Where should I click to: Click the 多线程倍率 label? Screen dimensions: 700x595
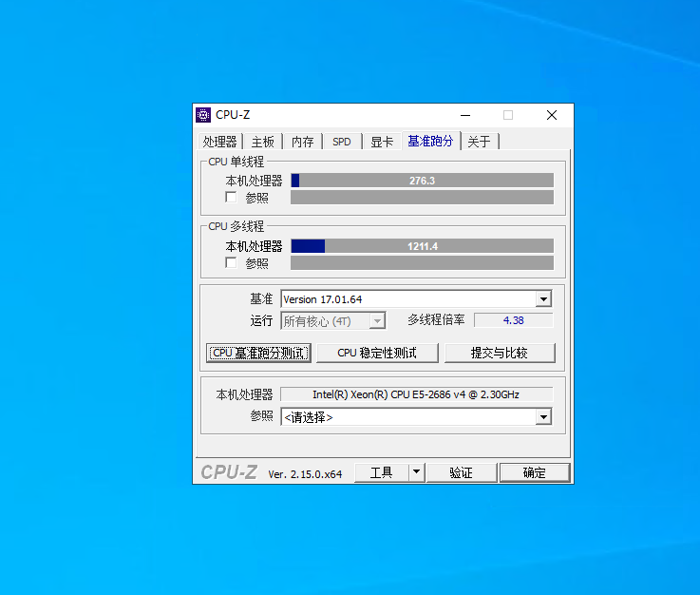pyautogui.click(x=436, y=319)
